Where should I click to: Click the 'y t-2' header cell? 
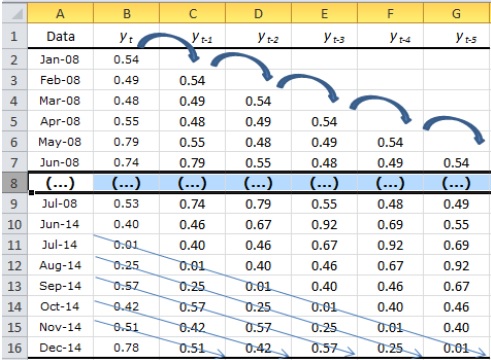[x=258, y=36]
